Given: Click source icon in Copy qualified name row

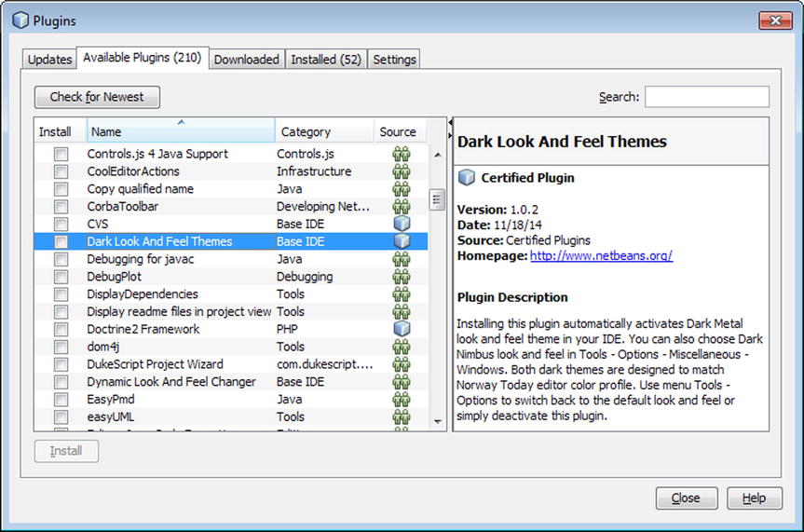Looking at the screenshot, I should click(402, 189).
